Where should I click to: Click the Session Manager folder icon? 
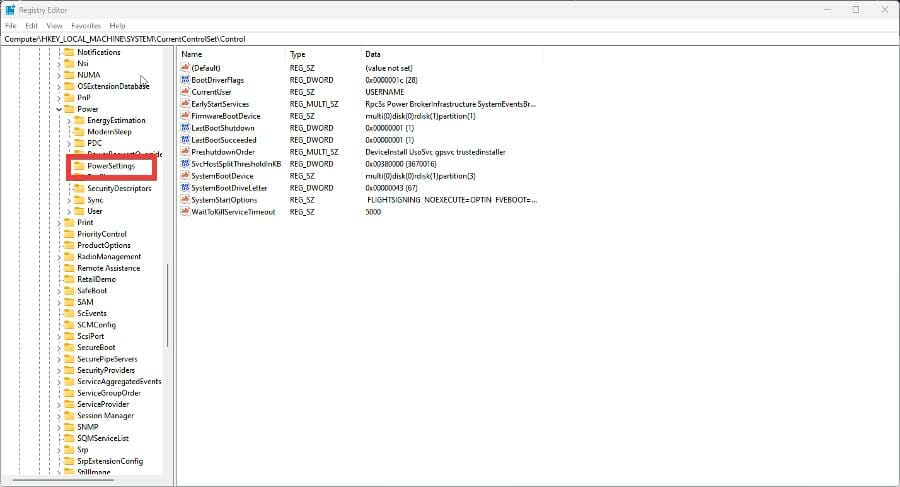tap(69, 415)
